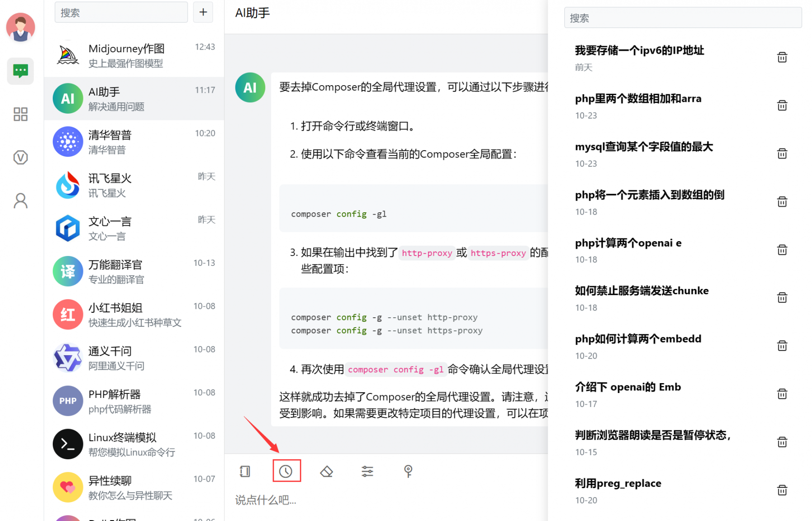Open the 异性续聊 chat
The image size is (812, 521).
click(x=134, y=488)
